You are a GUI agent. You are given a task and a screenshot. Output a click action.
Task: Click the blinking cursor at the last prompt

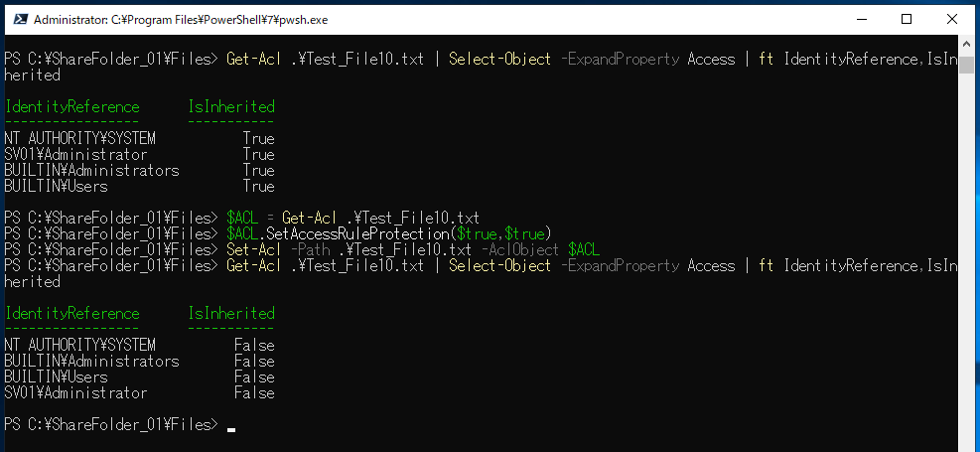click(x=231, y=429)
